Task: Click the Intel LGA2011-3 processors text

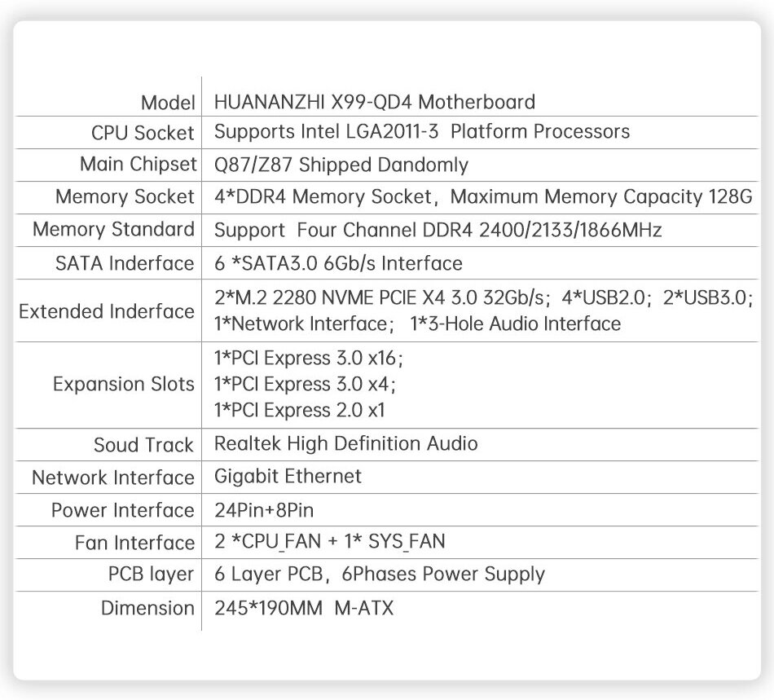Action: 422,131
